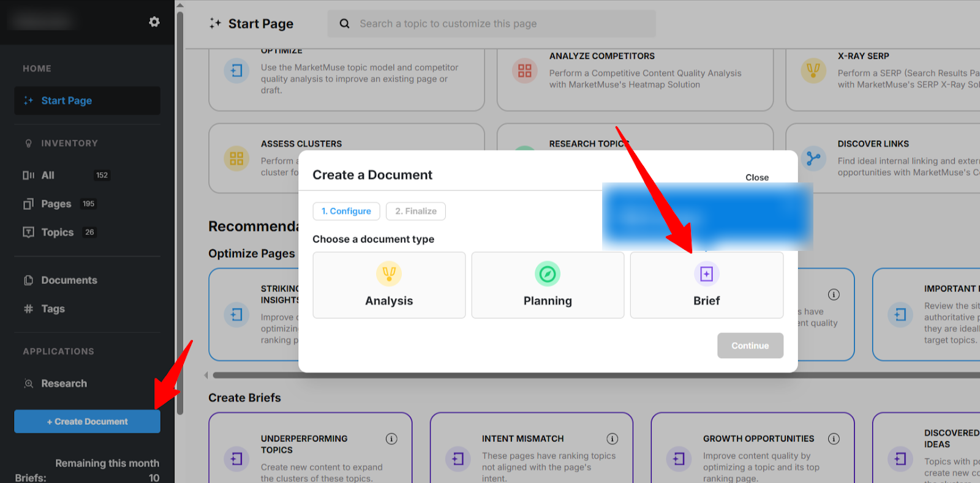Click the Inventory lightbulb icon
This screenshot has height=483, width=980.
click(28, 143)
